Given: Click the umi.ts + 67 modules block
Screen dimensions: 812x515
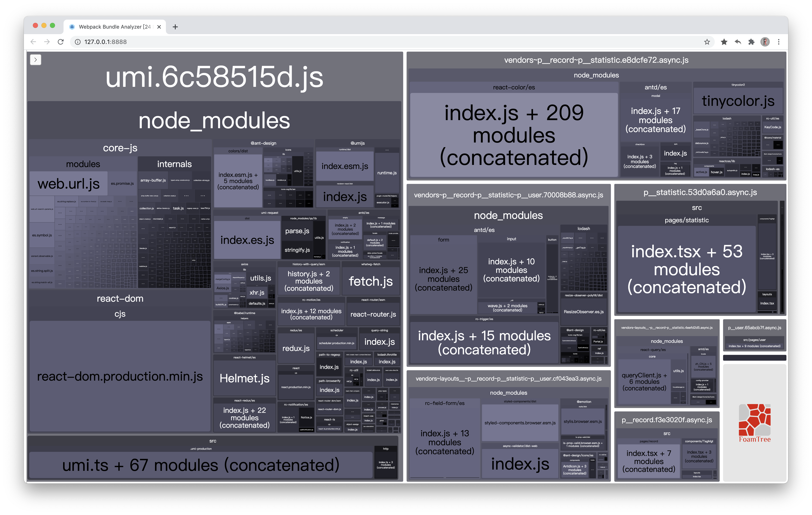Looking at the screenshot, I should coord(201,465).
